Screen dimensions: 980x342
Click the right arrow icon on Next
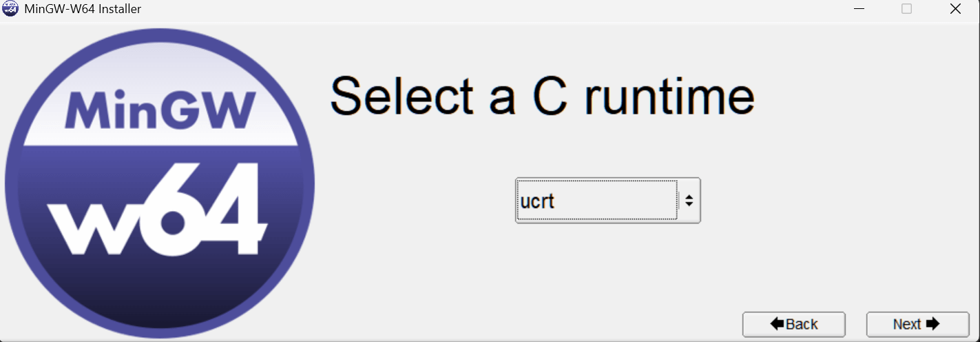click(x=933, y=324)
